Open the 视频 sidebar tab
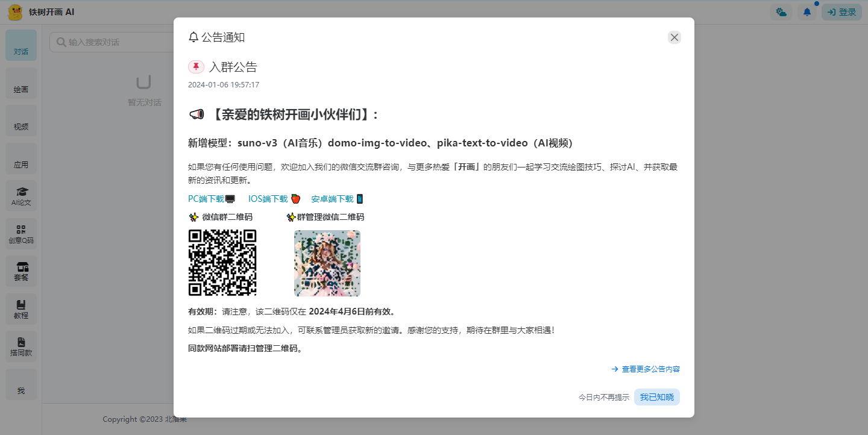868x435 pixels. [x=21, y=120]
